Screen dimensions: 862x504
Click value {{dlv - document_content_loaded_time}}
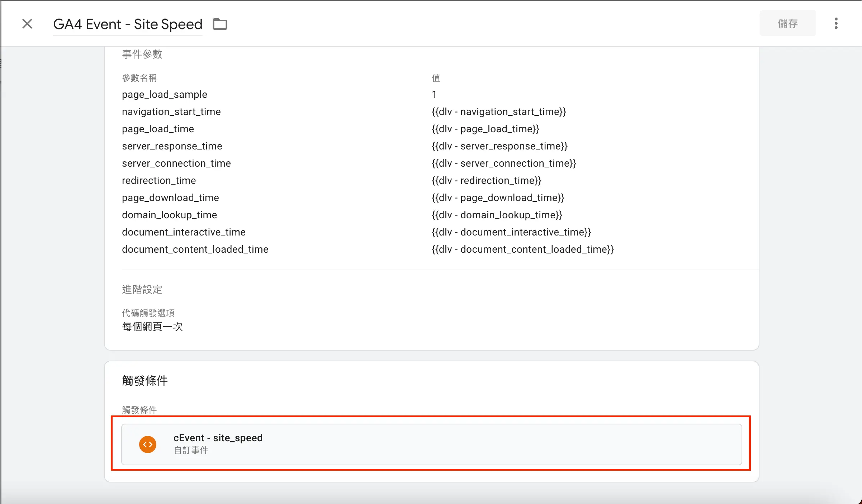523,249
